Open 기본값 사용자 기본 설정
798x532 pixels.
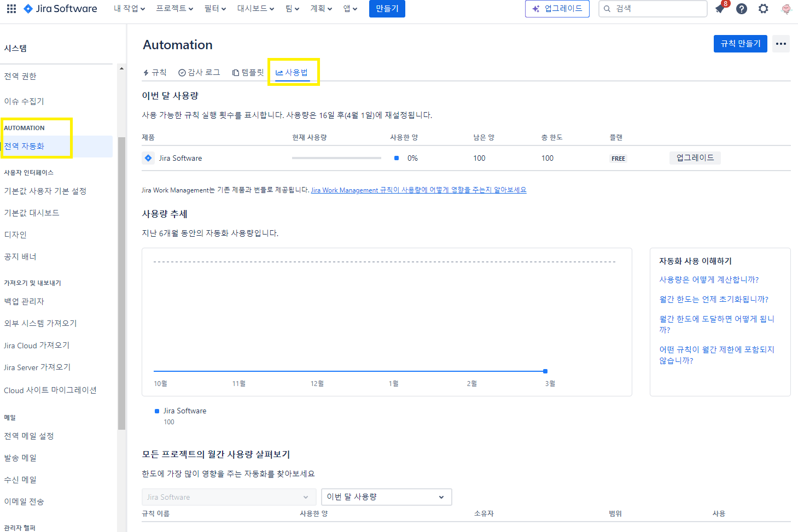[45, 191]
